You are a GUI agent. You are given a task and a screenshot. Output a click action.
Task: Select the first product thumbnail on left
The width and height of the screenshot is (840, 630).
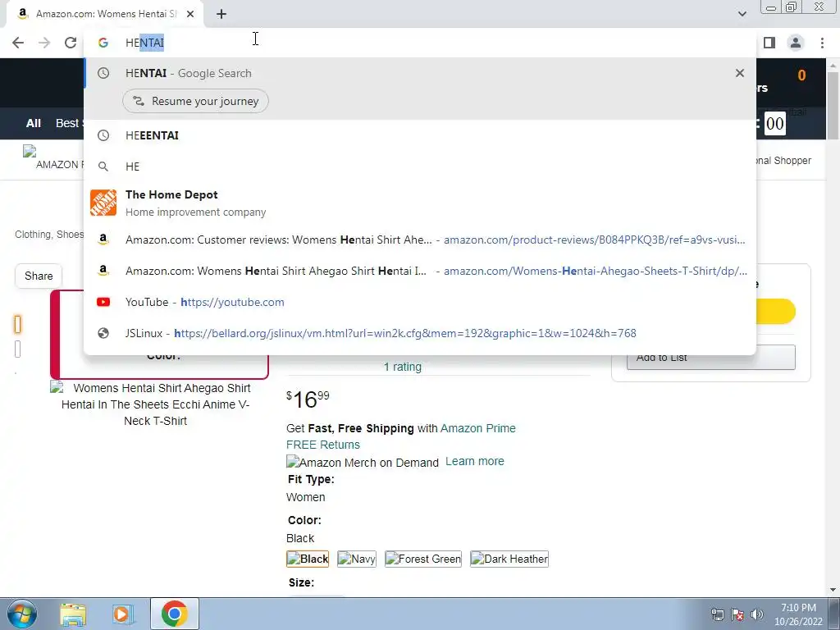(18, 324)
